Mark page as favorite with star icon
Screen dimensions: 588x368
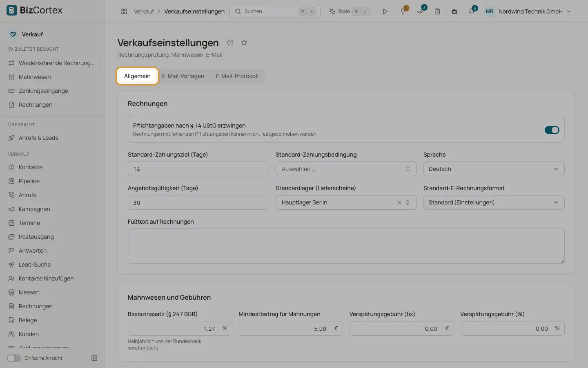244,43
